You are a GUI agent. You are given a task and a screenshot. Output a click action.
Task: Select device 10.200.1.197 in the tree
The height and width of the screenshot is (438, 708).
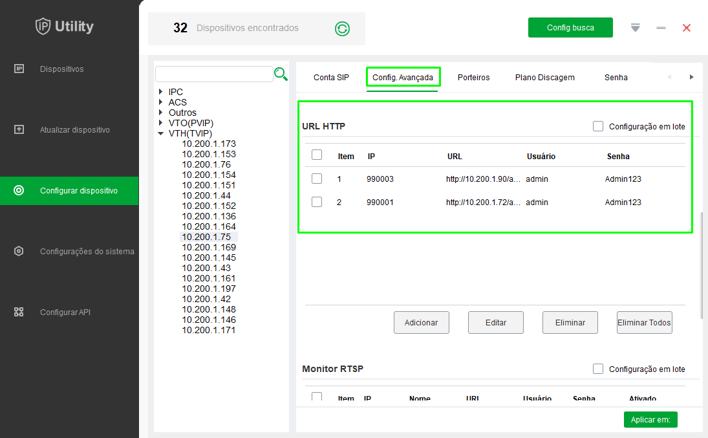point(209,289)
